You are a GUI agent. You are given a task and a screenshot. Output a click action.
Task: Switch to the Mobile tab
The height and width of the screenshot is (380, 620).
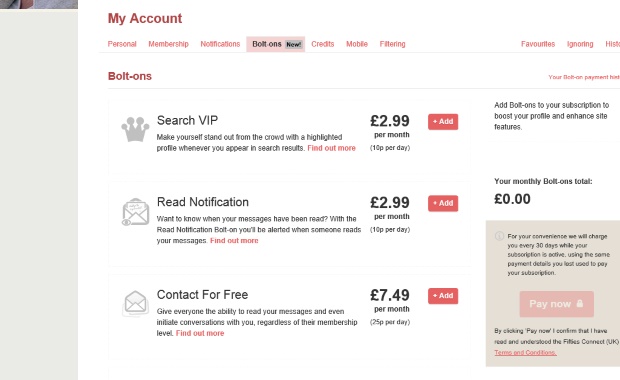click(x=357, y=44)
